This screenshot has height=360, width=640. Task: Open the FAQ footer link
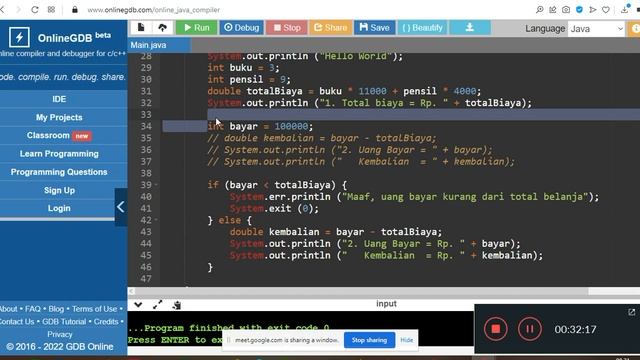pos(33,309)
